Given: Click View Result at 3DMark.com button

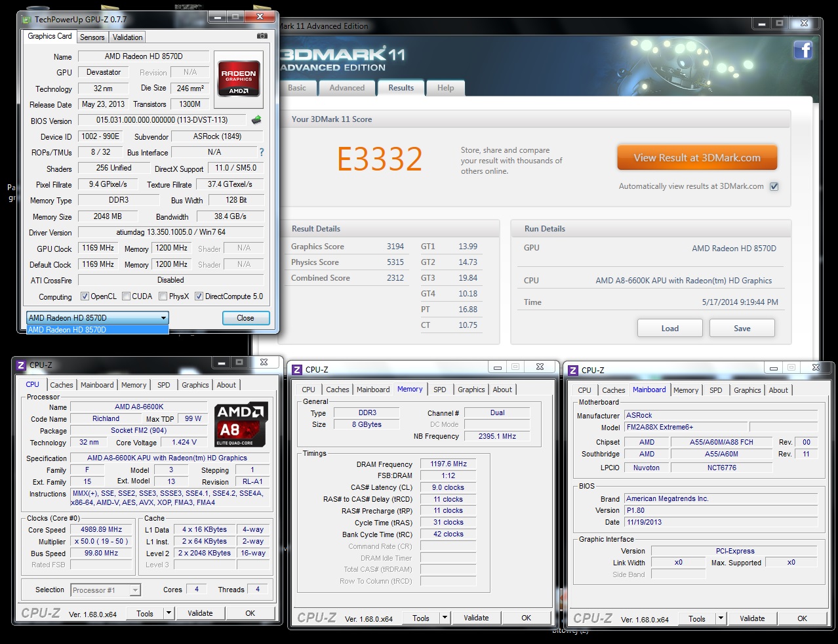Looking at the screenshot, I should click(697, 158).
